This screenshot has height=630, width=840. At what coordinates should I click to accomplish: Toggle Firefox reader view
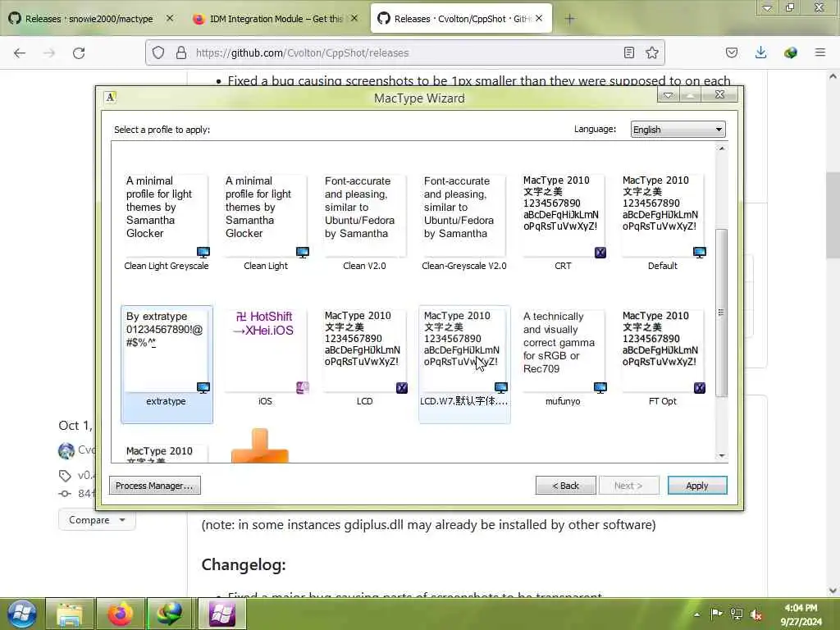pos(629,52)
